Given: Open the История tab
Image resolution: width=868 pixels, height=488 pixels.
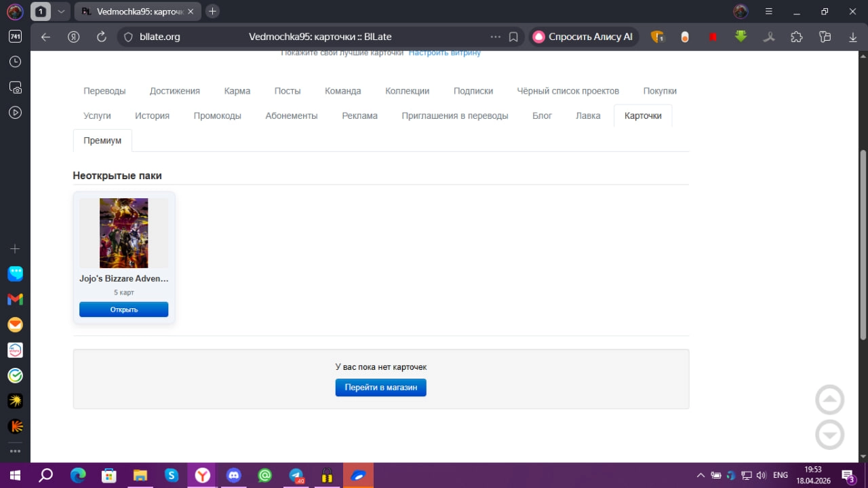Looking at the screenshot, I should pyautogui.click(x=152, y=116).
